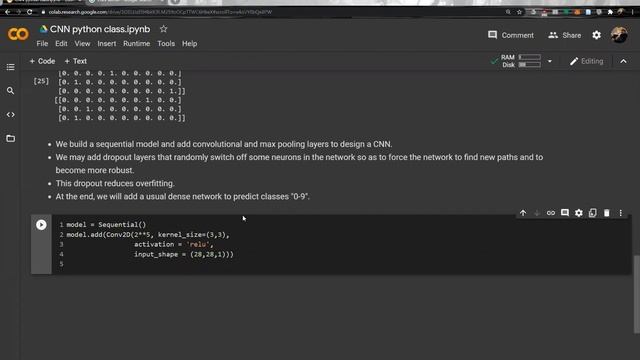Click the bullet about dense network classes
The height and width of the screenshot is (360, 640).
tap(182, 196)
